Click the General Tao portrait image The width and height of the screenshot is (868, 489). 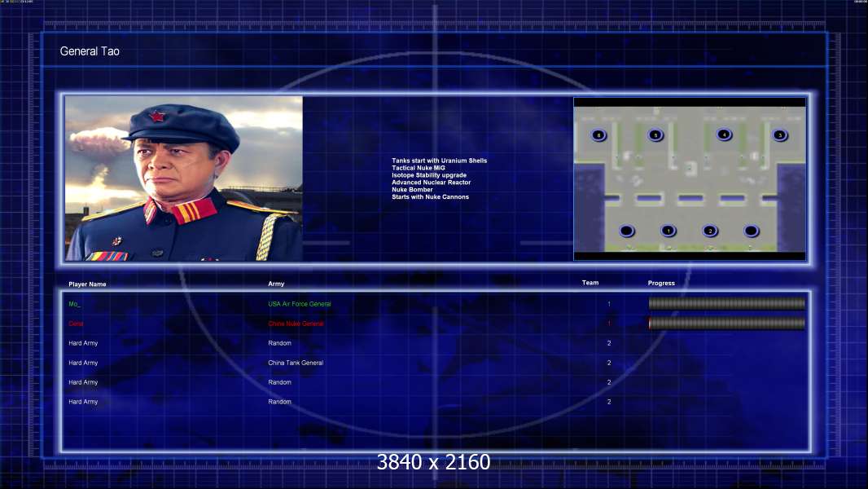click(184, 178)
